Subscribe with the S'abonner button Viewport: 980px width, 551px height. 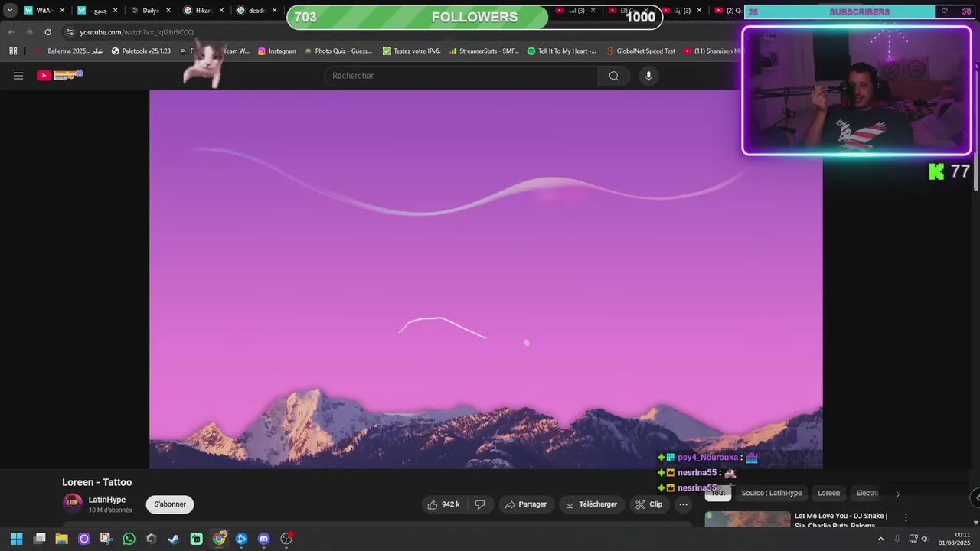coord(170,504)
